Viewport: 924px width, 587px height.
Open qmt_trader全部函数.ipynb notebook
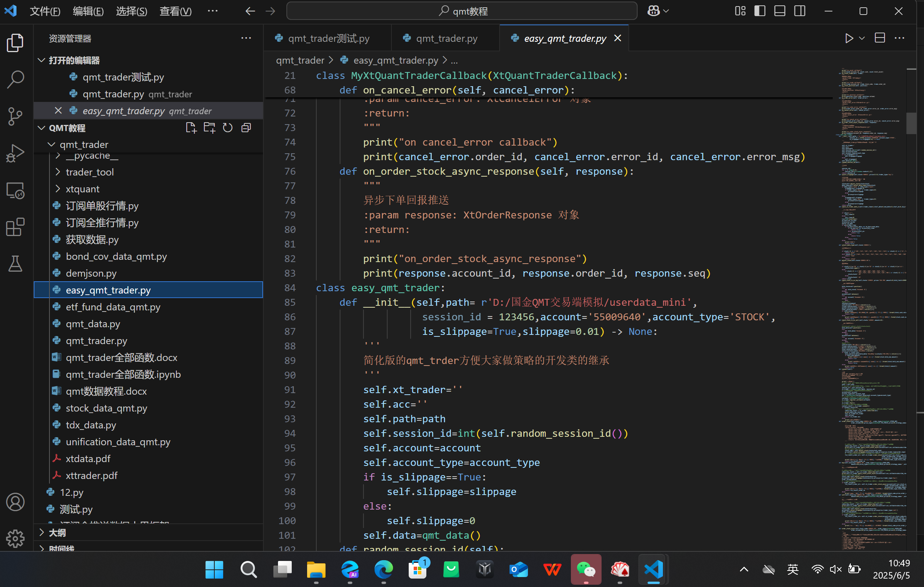148,375
